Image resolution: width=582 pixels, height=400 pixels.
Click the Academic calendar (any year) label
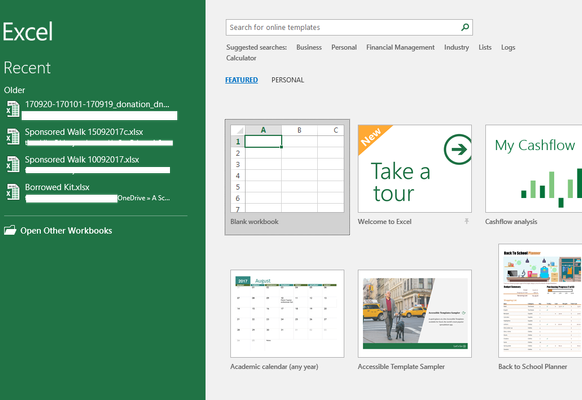point(274,367)
